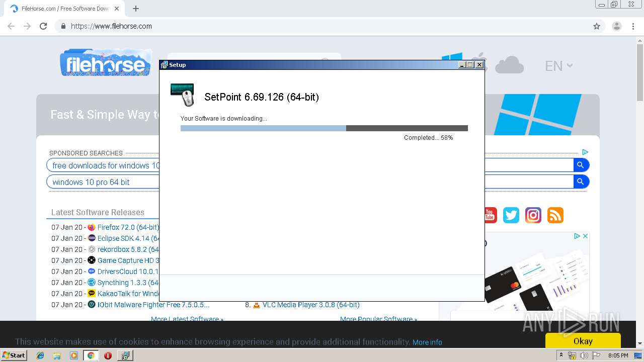Click the SetPoint keyboard-mouse icon in Setup
644x362 pixels.
pos(183,95)
